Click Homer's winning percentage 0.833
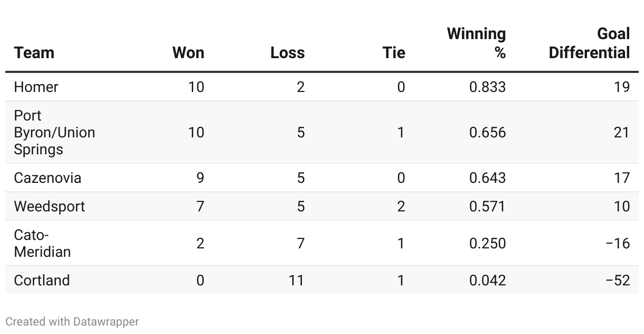The width and height of the screenshot is (644, 334). click(487, 87)
